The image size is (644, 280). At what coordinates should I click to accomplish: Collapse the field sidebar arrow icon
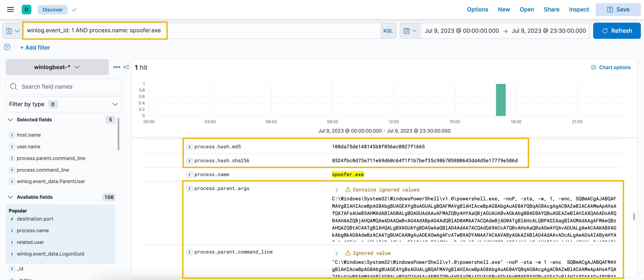(127, 67)
